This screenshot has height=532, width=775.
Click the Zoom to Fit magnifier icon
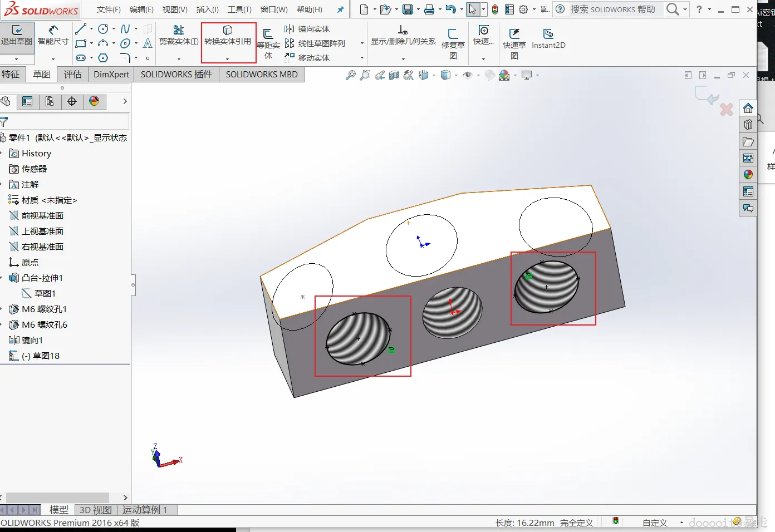pyautogui.click(x=350, y=75)
